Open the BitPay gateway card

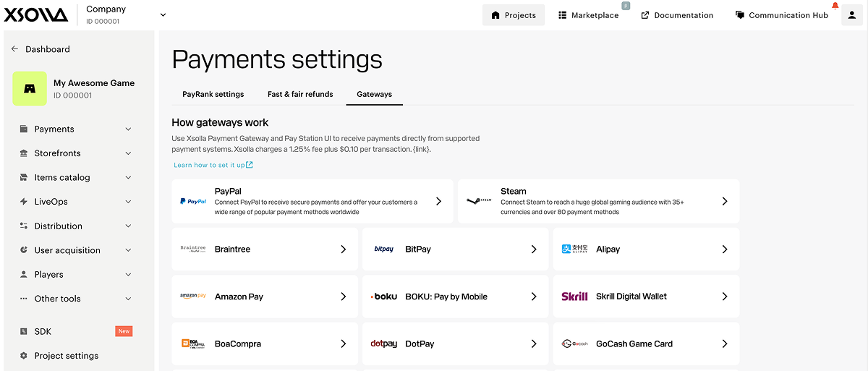pyautogui.click(x=456, y=249)
